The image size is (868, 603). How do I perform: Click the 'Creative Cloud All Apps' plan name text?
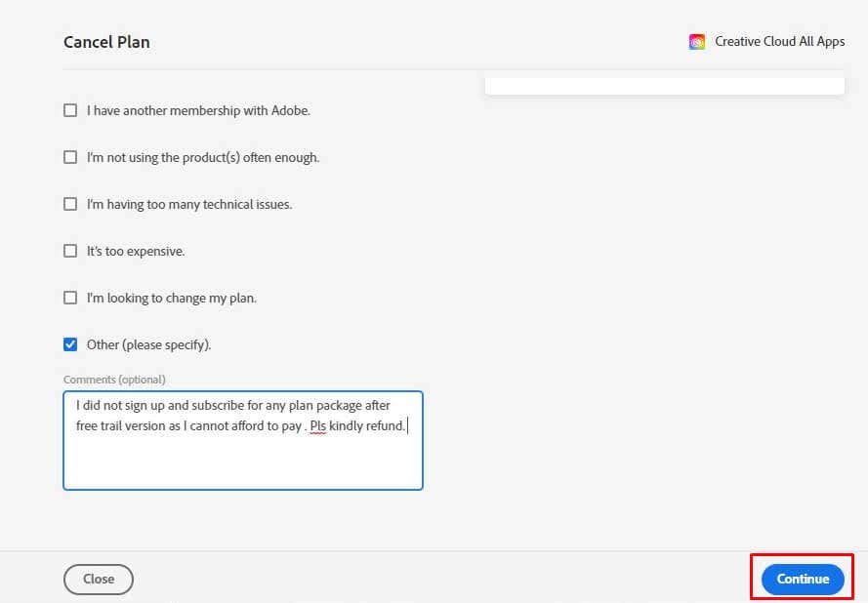tap(779, 42)
